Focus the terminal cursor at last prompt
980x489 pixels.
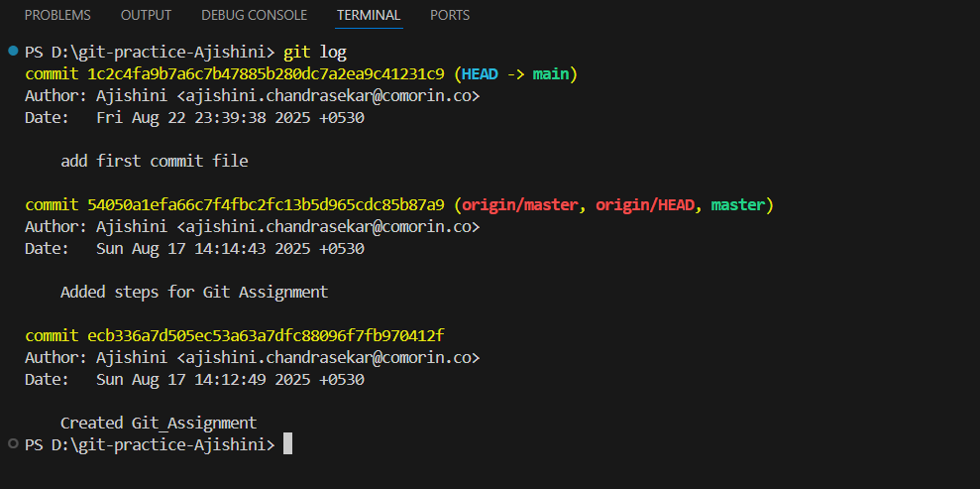287,444
